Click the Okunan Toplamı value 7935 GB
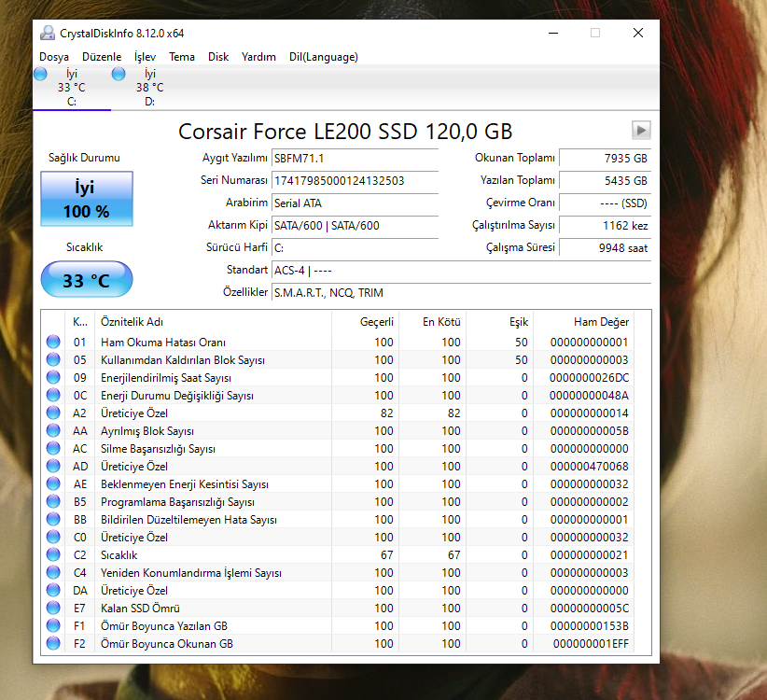Screen dimensions: 767x700 [605, 159]
